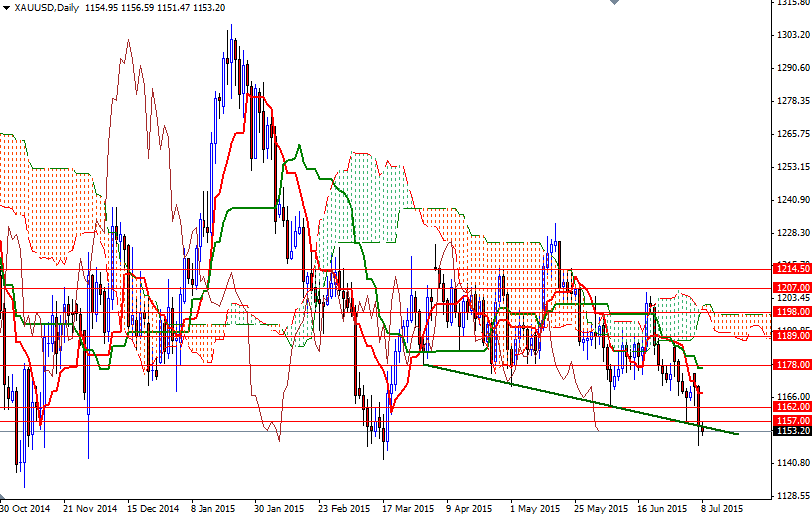Image resolution: width=812 pixels, height=515 pixels.
Task: Select the 1240.90 value on price axis
Action: [792, 200]
